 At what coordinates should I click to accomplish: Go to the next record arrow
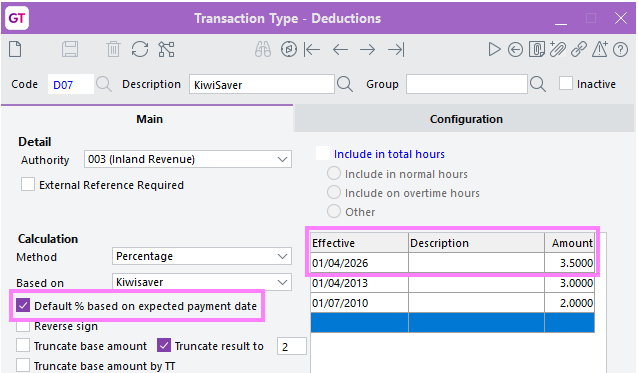[x=367, y=50]
